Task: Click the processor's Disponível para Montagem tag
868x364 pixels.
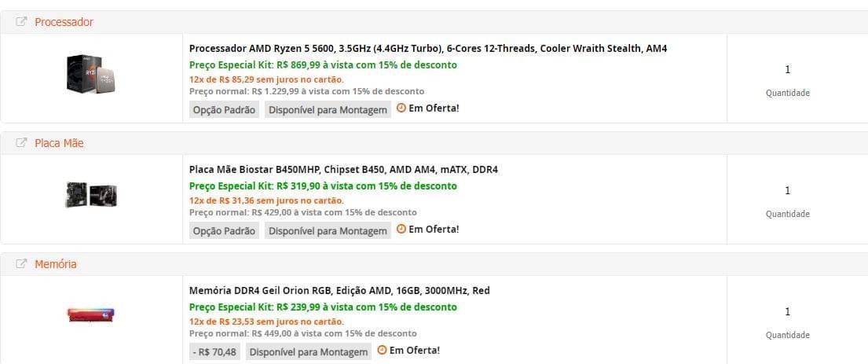Action: pyautogui.click(x=328, y=110)
